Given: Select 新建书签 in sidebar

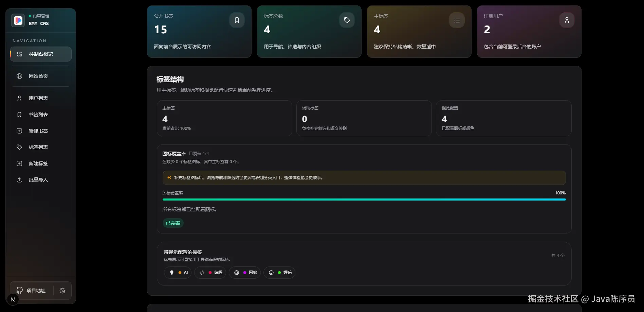Looking at the screenshot, I should coord(41,131).
